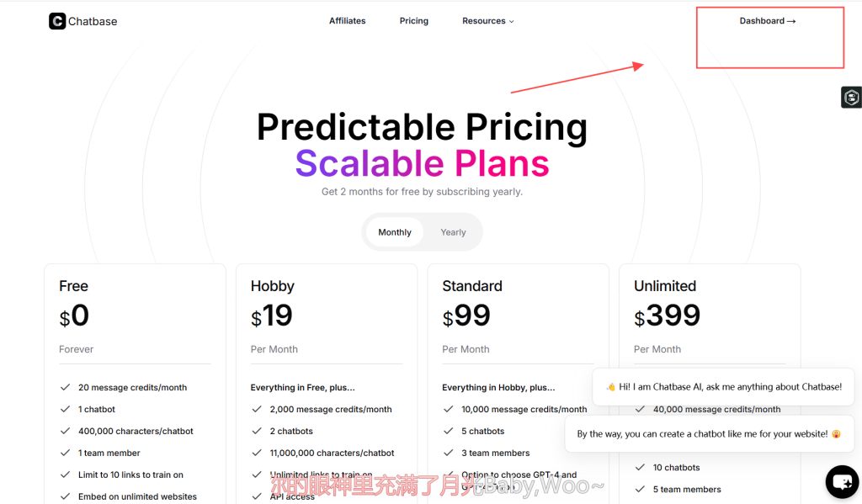Viewport: 862px width, 504px height.
Task: Expand the Resources dropdown menu
Action: [487, 21]
